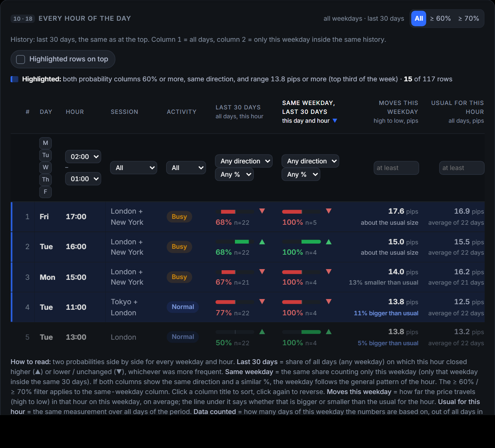
Task: Click the blue sort arrow beside Same Weekday header
Action: [335, 121]
